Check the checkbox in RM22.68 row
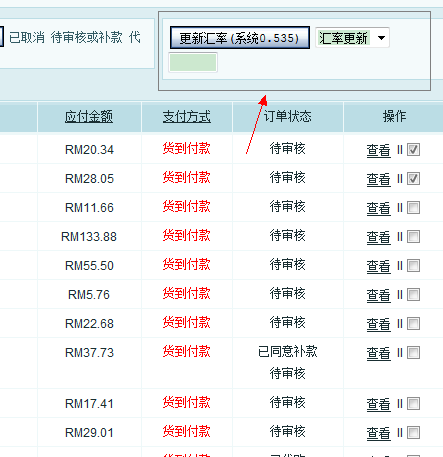The width and height of the screenshot is (443, 457). (413, 324)
